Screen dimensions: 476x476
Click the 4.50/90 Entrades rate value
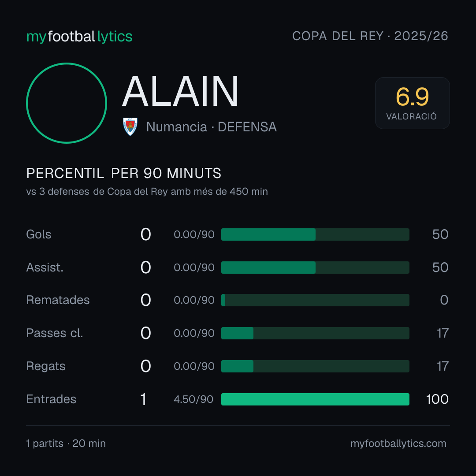pos(193,399)
